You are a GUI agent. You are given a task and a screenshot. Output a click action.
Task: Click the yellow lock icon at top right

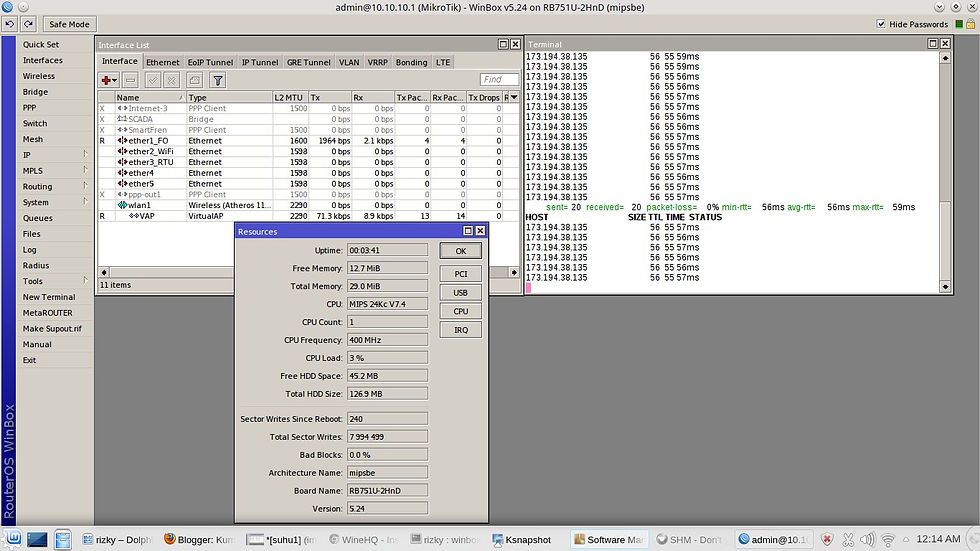[971, 24]
